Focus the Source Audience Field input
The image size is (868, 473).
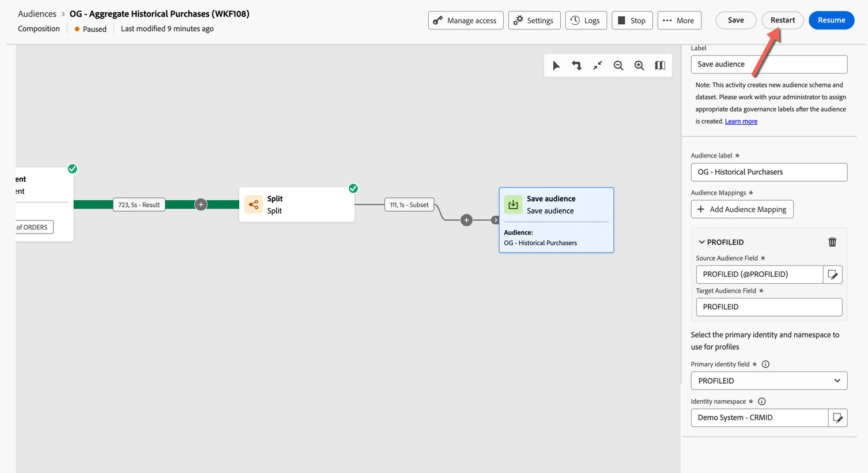coord(759,275)
